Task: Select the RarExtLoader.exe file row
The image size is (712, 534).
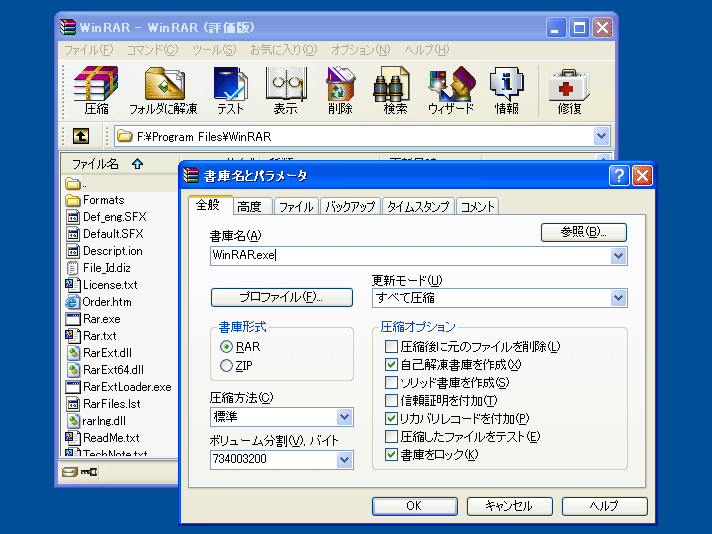Action: click(x=119, y=387)
